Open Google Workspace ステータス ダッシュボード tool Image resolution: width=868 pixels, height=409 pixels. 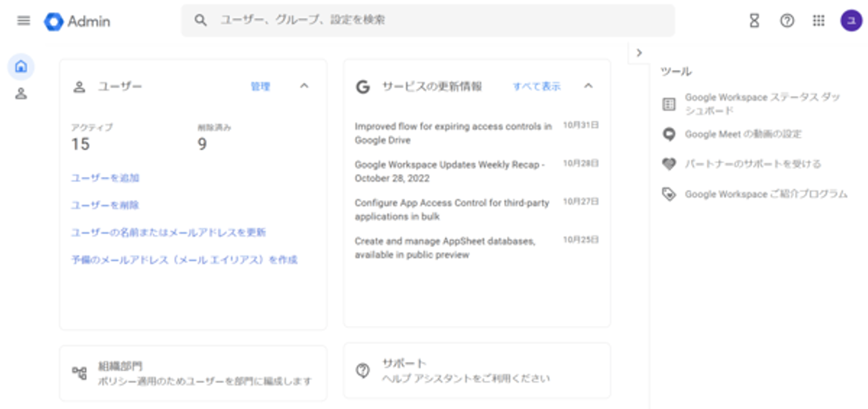(x=762, y=104)
